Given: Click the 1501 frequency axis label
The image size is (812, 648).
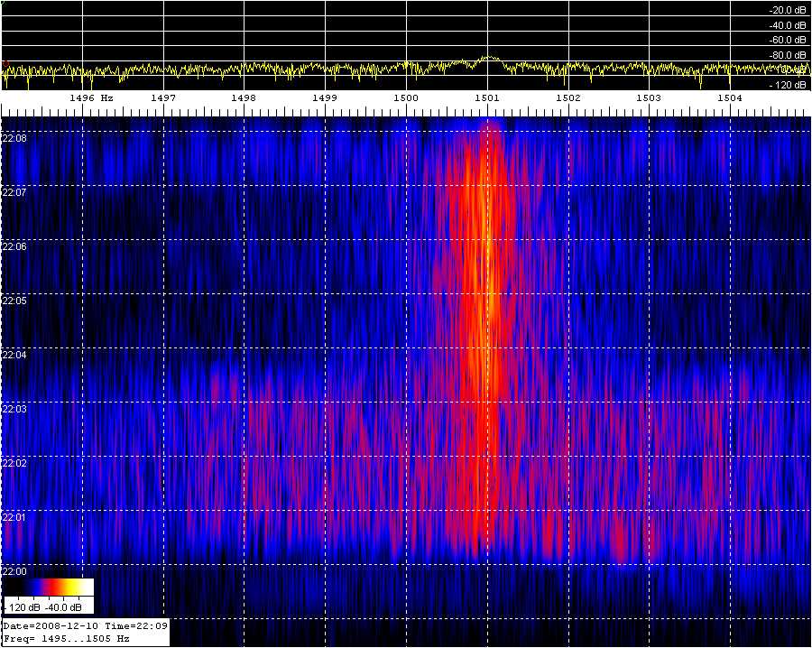Looking at the screenshot, I should (x=487, y=97).
